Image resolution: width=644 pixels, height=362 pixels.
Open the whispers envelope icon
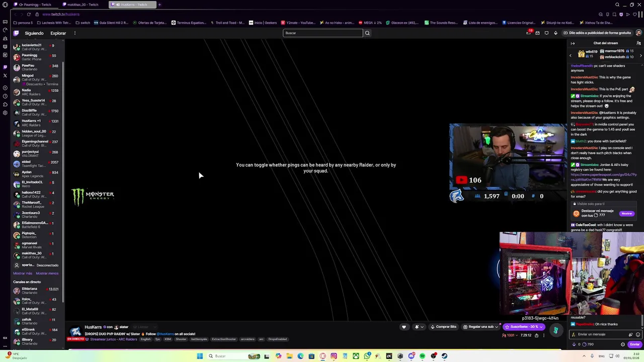[x=537, y=33]
